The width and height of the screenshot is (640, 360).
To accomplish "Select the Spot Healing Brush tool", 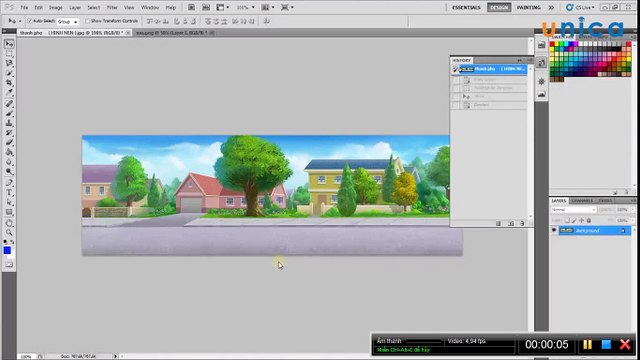I will 9,104.
